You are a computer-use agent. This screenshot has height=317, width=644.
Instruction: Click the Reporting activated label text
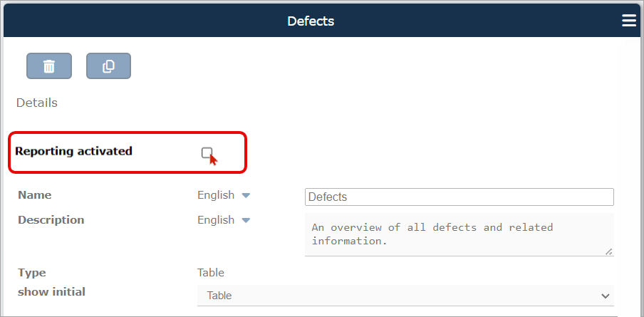point(73,151)
